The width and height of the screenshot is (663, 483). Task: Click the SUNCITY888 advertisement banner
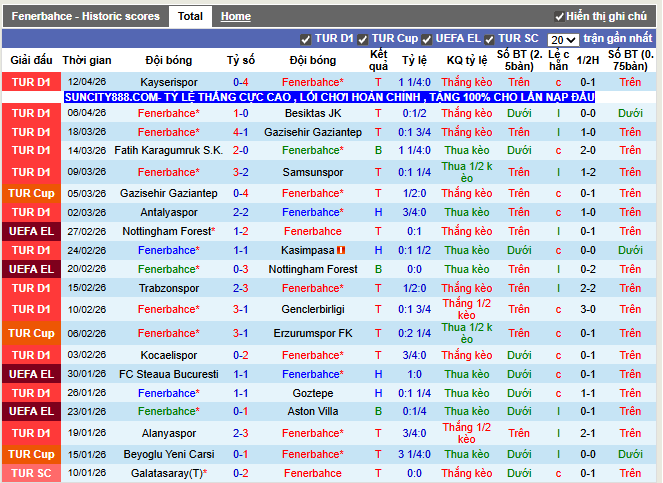point(329,97)
